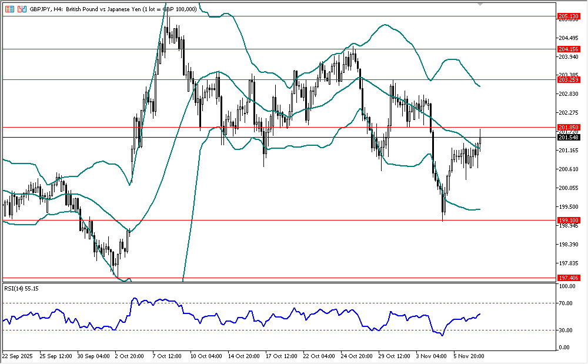
Task: Select the 201.850 resistance level label
Action: coord(568,127)
